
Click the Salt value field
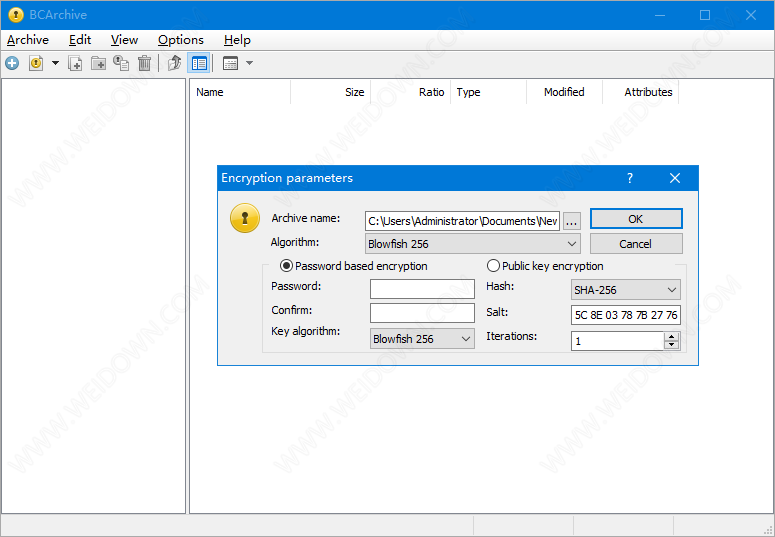pos(626,315)
